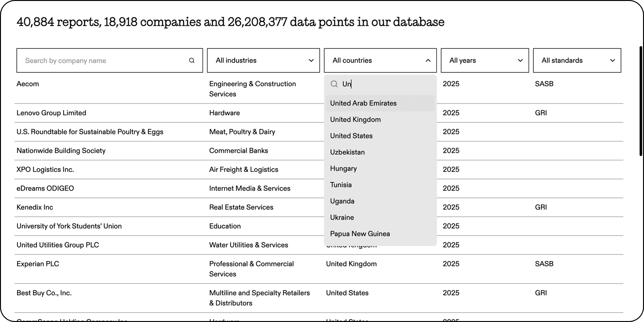Choose Tunisia in the dropdown list

point(380,185)
